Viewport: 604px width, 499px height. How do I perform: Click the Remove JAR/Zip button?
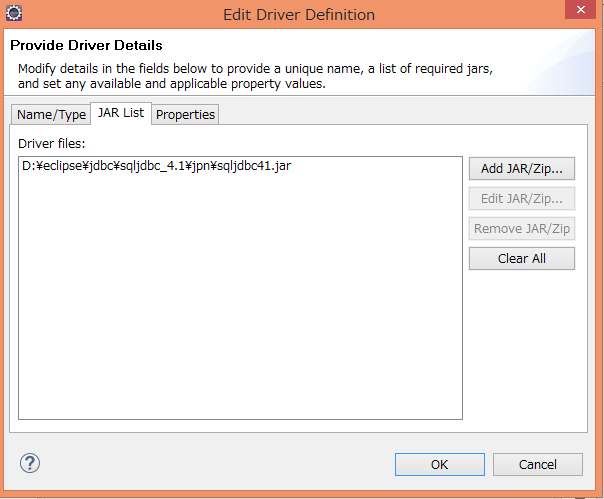[x=522, y=228]
